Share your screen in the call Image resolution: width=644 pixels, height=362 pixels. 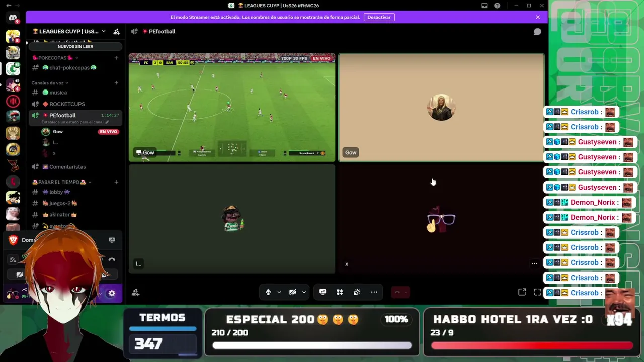[x=323, y=292]
